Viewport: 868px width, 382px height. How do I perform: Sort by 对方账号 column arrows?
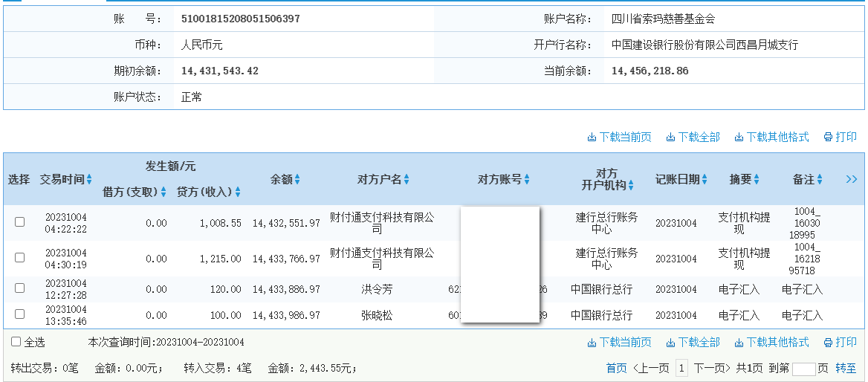tap(527, 179)
